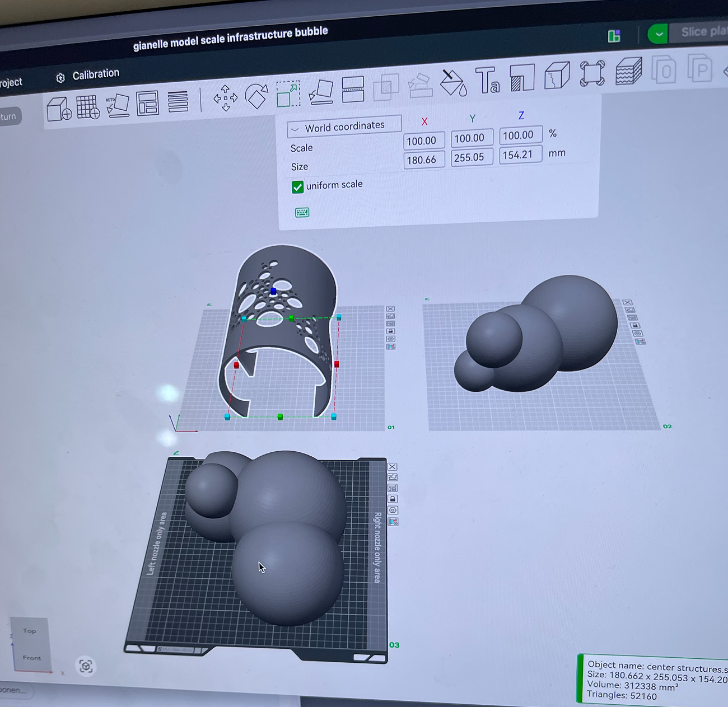The image size is (728, 707).
Task: Select the Move tool
Action: point(225,98)
